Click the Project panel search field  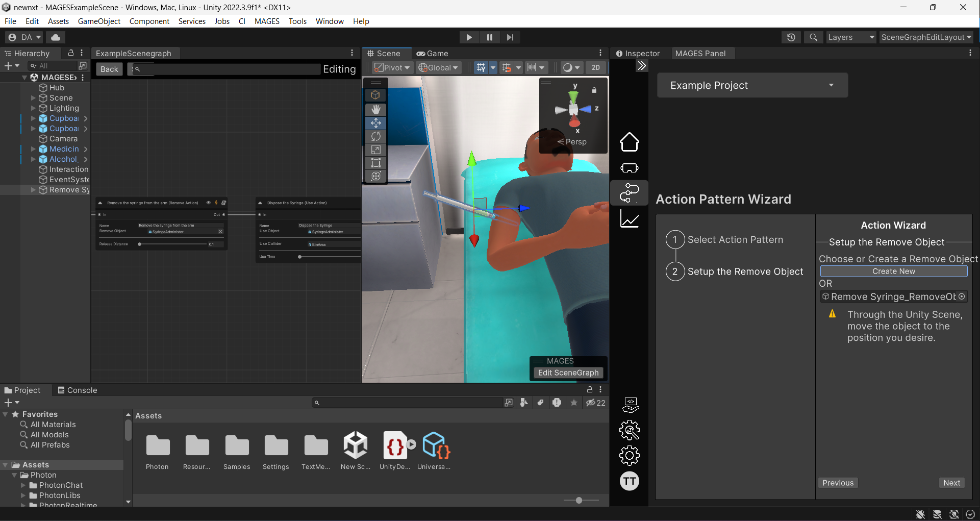pos(408,403)
